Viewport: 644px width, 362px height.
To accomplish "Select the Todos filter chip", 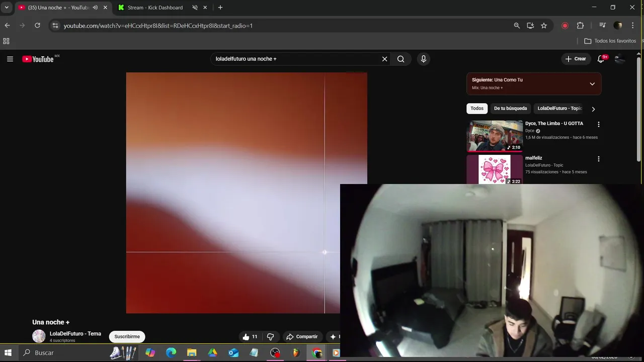I will (477, 109).
